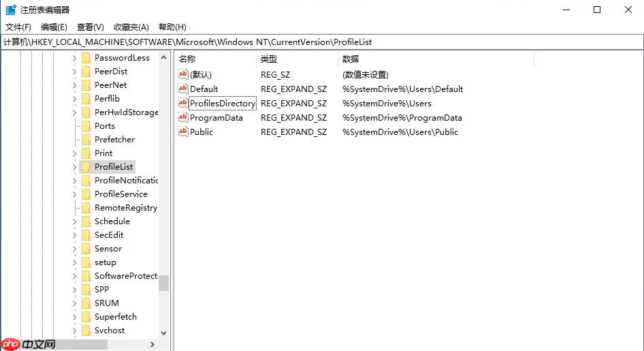Click the PerHwIdStorage folder icon
Screen dimensions: 644x351
click(x=86, y=112)
